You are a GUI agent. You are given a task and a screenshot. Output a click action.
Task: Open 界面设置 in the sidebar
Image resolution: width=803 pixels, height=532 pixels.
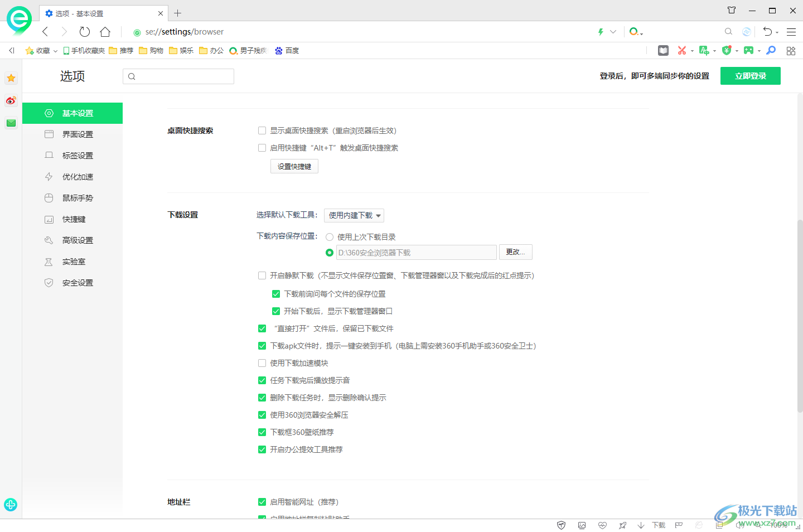click(72, 134)
